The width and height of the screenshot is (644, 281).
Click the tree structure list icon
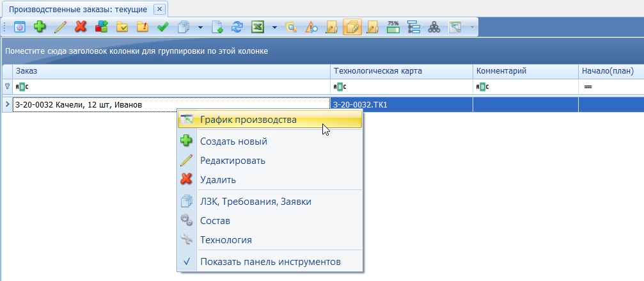(414, 28)
